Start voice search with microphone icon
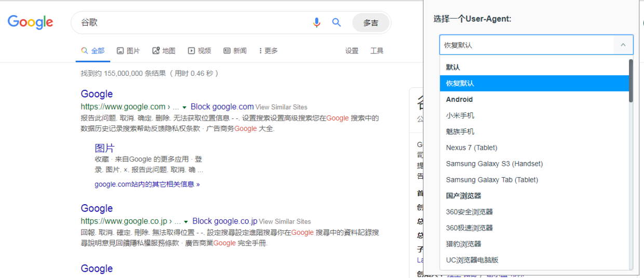Viewport: 644px width, 278px height. coord(317,23)
